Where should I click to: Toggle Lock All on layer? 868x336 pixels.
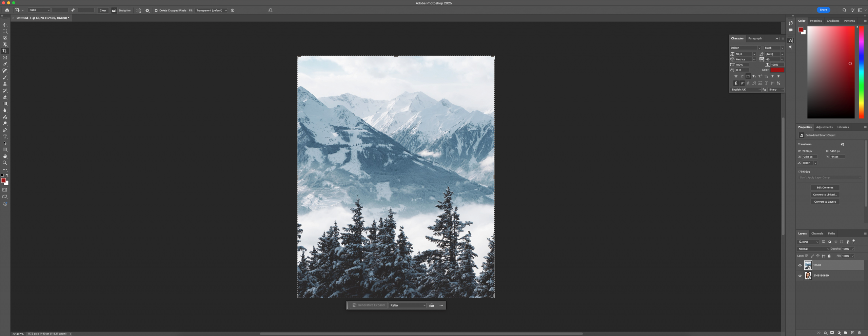click(829, 256)
